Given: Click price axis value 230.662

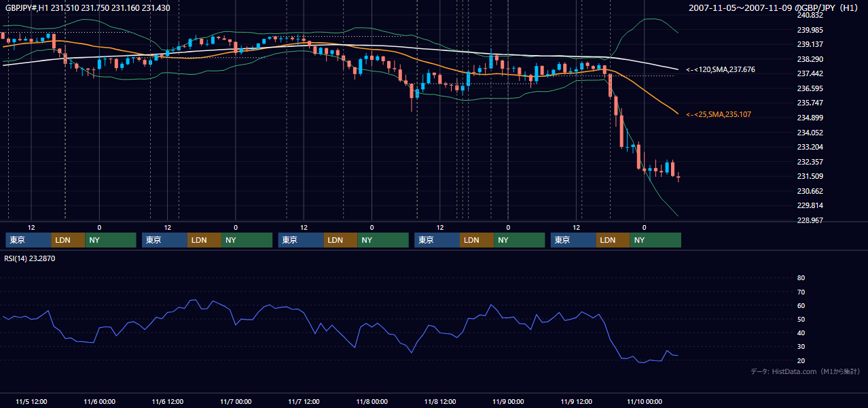Looking at the screenshot, I should click(810, 191).
